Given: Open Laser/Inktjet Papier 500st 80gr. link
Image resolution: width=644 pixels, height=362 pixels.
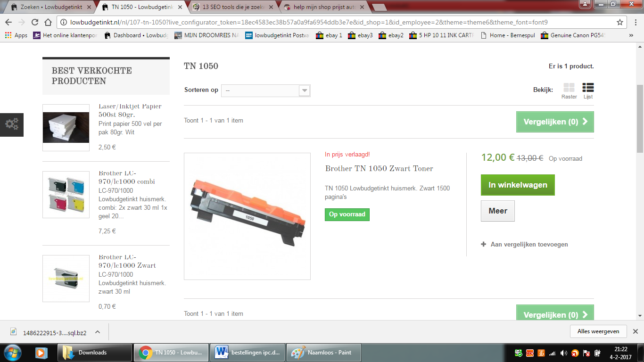Looking at the screenshot, I should [x=130, y=110].
